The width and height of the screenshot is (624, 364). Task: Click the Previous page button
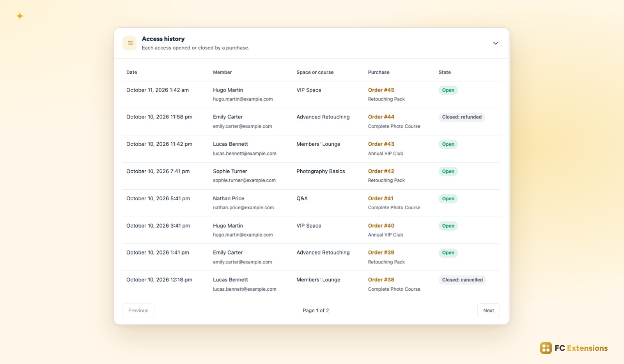138,310
